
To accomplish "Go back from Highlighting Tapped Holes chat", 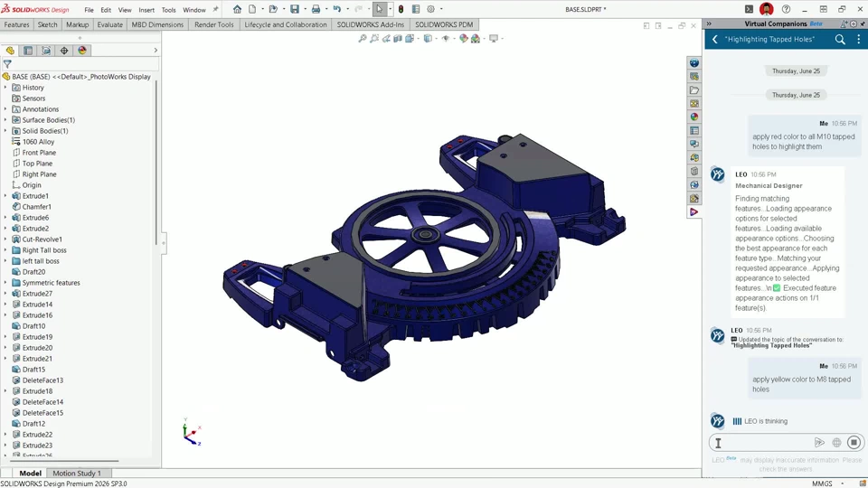I will [714, 39].
